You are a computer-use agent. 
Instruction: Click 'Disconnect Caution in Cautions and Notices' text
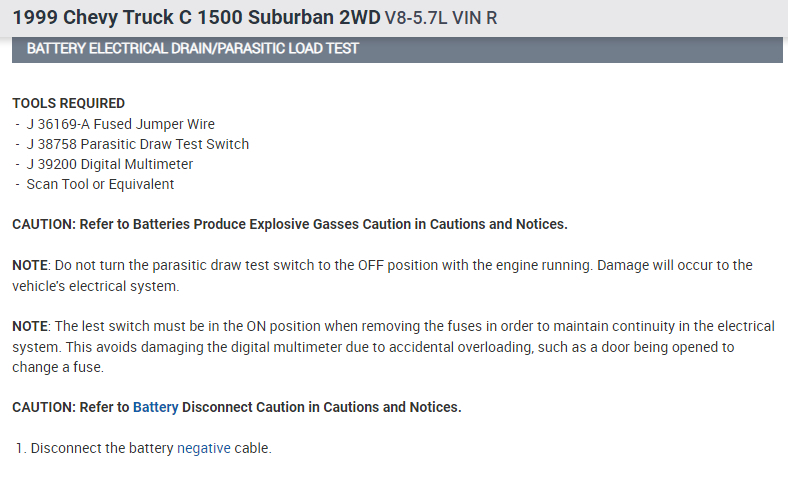point(322,407)
